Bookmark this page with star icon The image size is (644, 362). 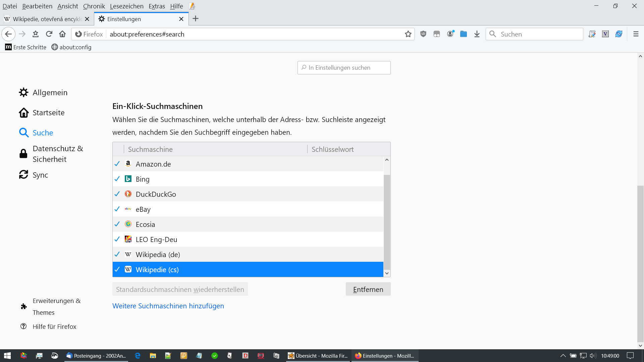(408, 34)
